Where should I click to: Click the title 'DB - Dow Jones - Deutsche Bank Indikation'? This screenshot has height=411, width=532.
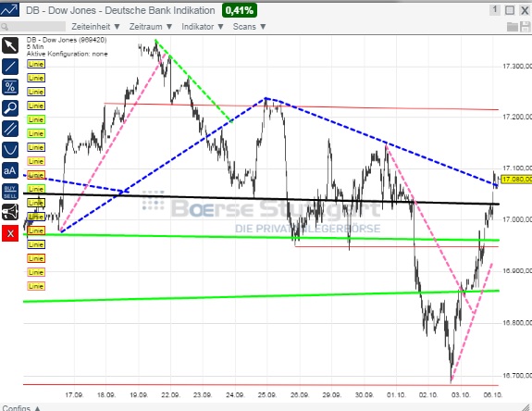click(x=120, y=10)
